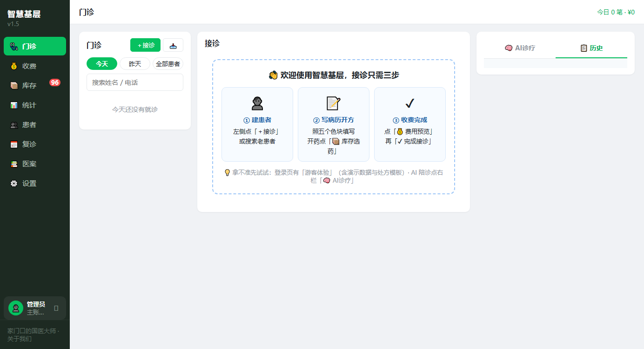Viewport: 644px width, 349px height.
Task: Click the red 96 badge on 库存
Action: (x=55, y=82)
